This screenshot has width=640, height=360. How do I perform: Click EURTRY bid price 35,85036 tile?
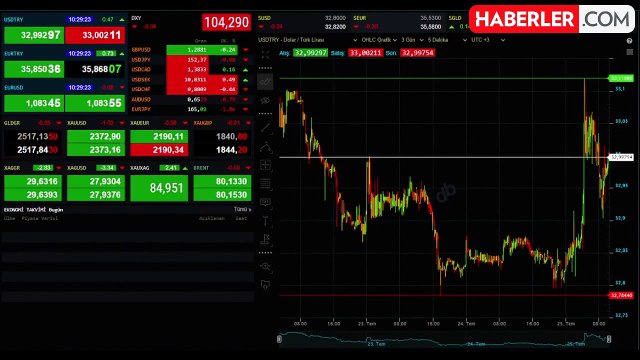pos(34,69)
